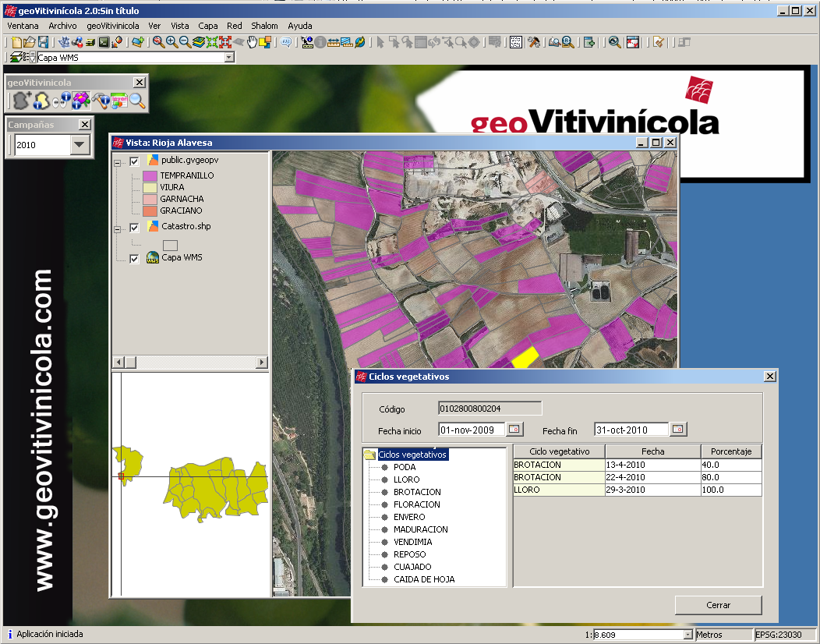Collapse the public.gvgeopv layer legend
This screenshot has height=644, width=820.
117,163
